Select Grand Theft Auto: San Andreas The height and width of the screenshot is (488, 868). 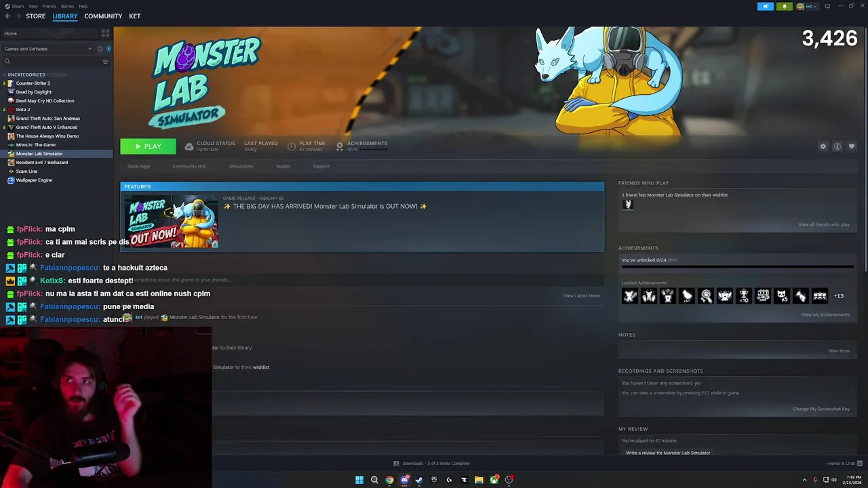[47, 119]
